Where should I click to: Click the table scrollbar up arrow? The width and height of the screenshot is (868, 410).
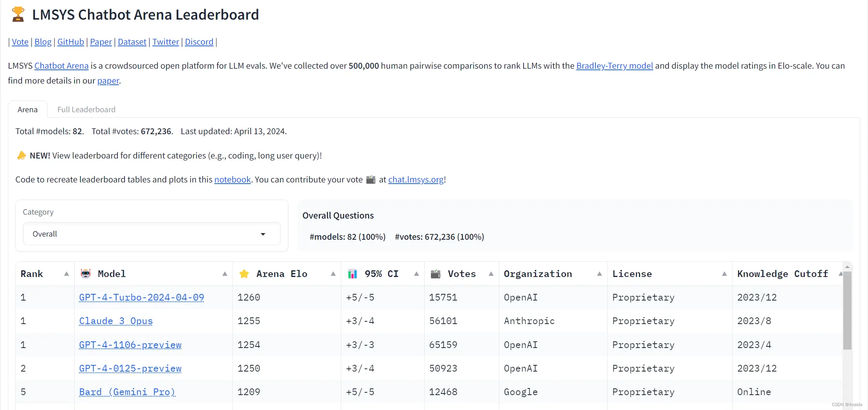click(847, 266)
